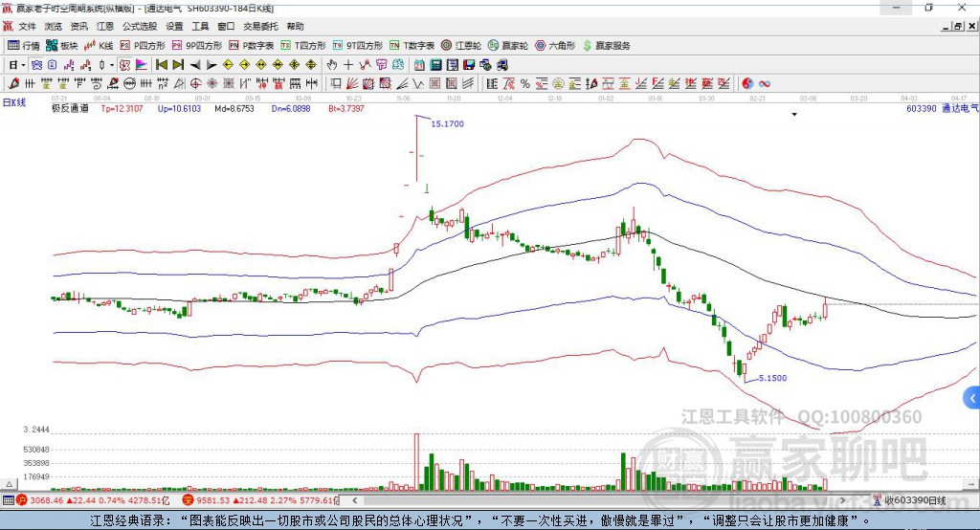Expand the candlestick style dropdown arrow
Viewport: 980px width, 530px height.
(112, 65)
